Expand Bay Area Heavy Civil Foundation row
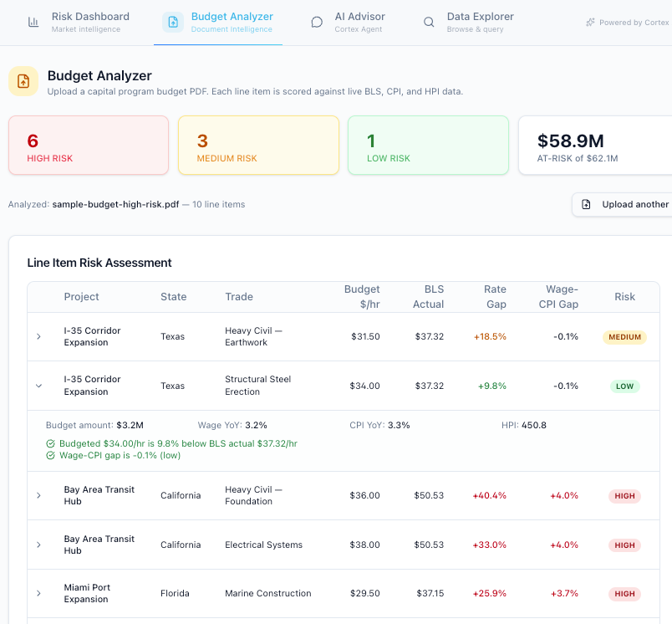The width and height of the screenshot is (672, 624). pos(38,495)
